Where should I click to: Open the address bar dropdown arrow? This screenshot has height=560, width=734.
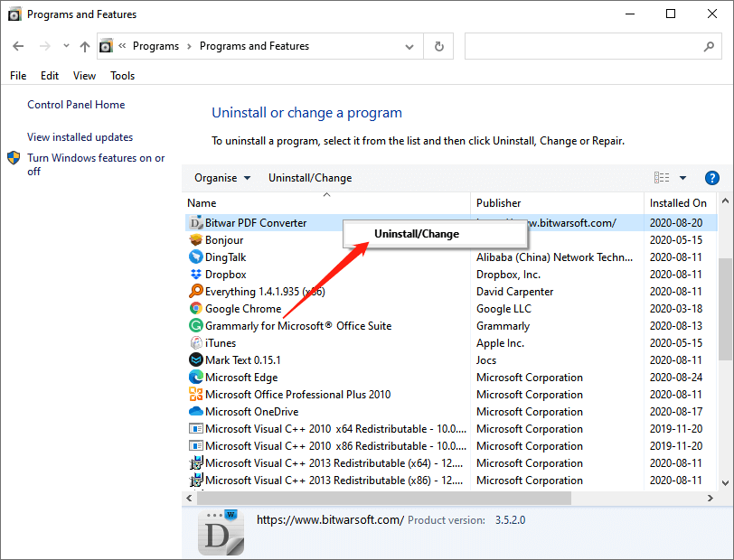click(409, 45)
